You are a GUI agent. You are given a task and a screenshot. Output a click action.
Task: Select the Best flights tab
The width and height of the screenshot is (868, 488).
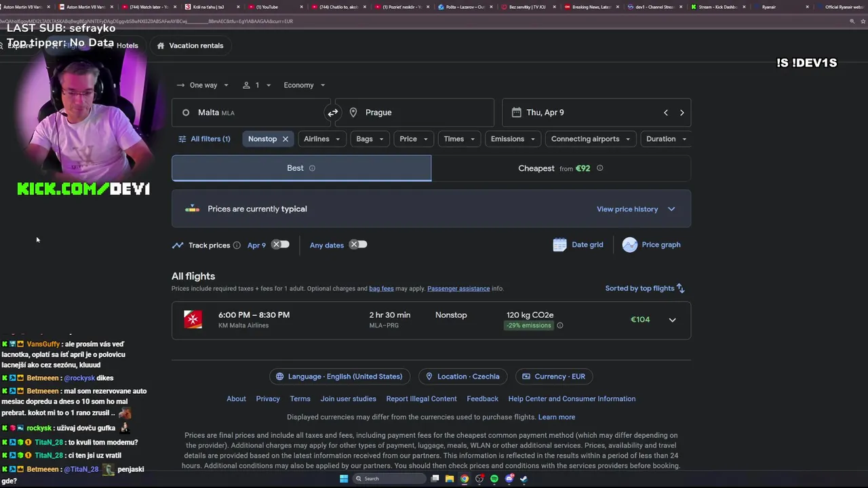pos(301,168)
